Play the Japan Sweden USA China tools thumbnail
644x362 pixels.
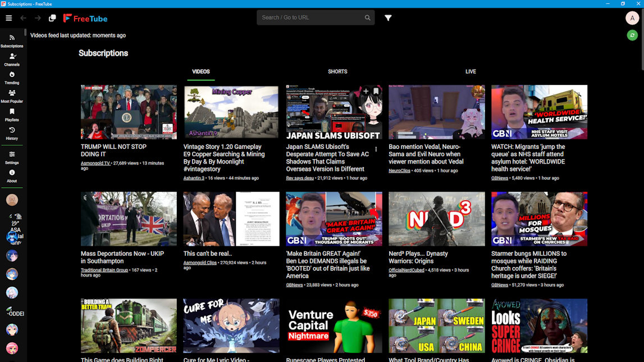pyautogui.click(x=437, y=326)
